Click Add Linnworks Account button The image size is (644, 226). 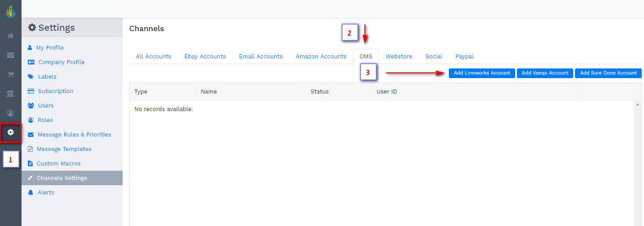482,73
